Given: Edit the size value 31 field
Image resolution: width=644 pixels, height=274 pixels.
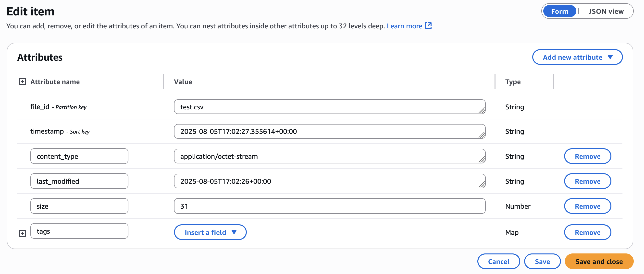Looking at the screenshot, I should pyautogui.click(x=330, y=206).
